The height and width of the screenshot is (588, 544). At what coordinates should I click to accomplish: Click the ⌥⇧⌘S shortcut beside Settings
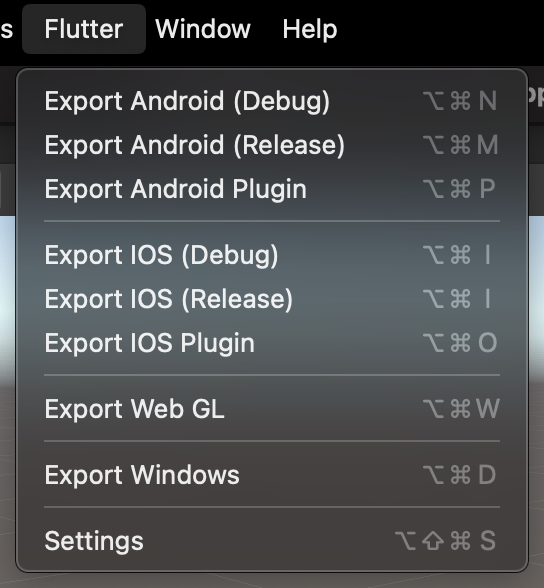(445, 541)
